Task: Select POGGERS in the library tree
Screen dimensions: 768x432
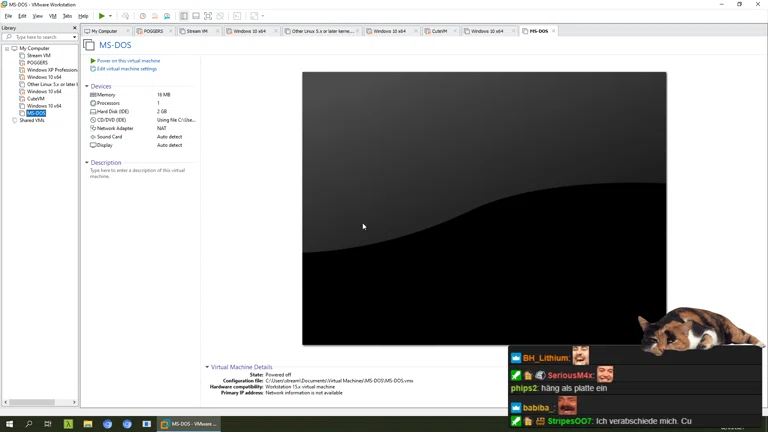Action: click(x=37, y=63)
